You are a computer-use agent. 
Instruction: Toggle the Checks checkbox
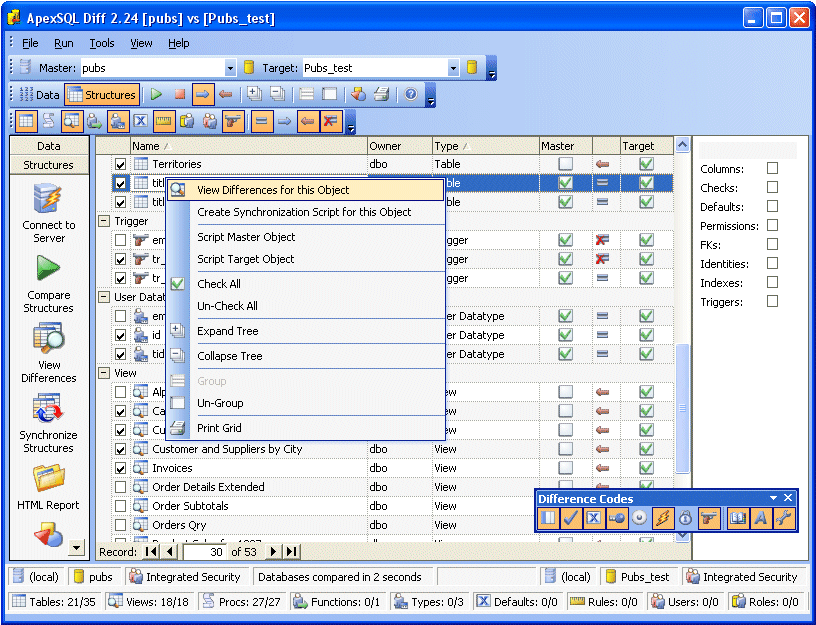(x=772, y=187)
